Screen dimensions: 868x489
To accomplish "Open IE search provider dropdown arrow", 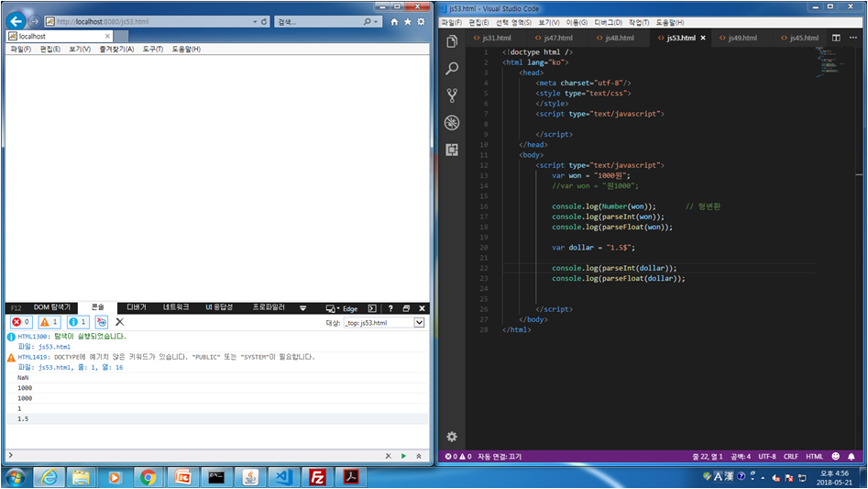I will point(376,22).
